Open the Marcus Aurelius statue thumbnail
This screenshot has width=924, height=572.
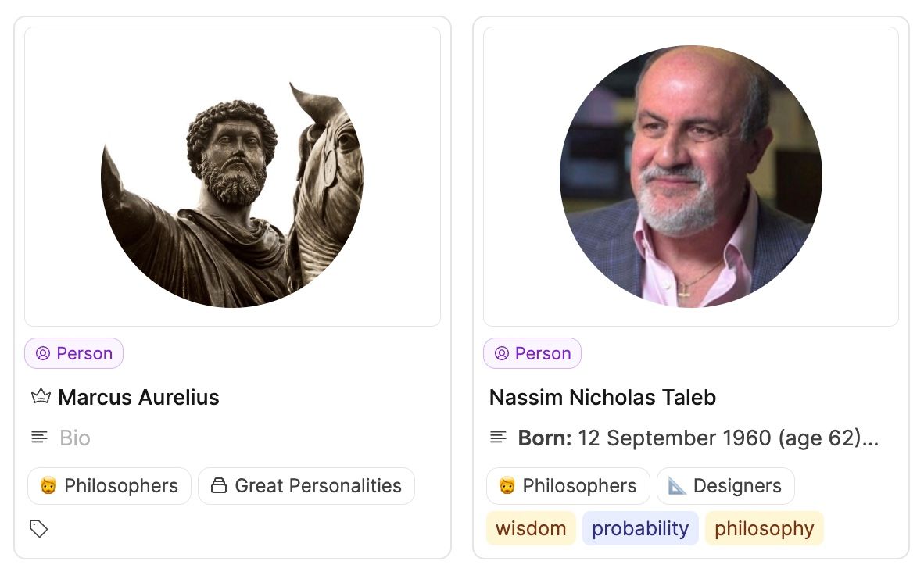click(x=232, y=177)
